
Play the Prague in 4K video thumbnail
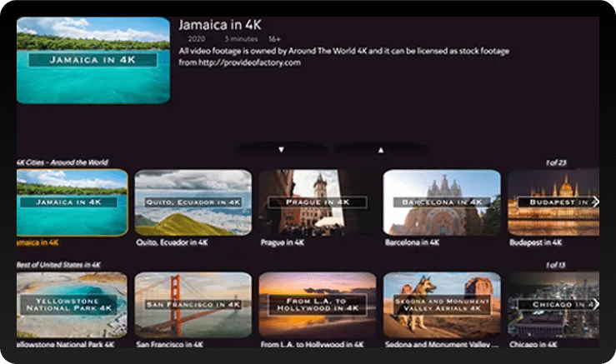318,202
